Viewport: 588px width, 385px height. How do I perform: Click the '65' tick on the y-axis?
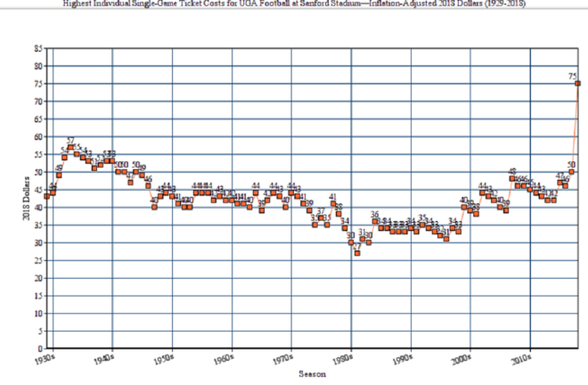point(38,119)
